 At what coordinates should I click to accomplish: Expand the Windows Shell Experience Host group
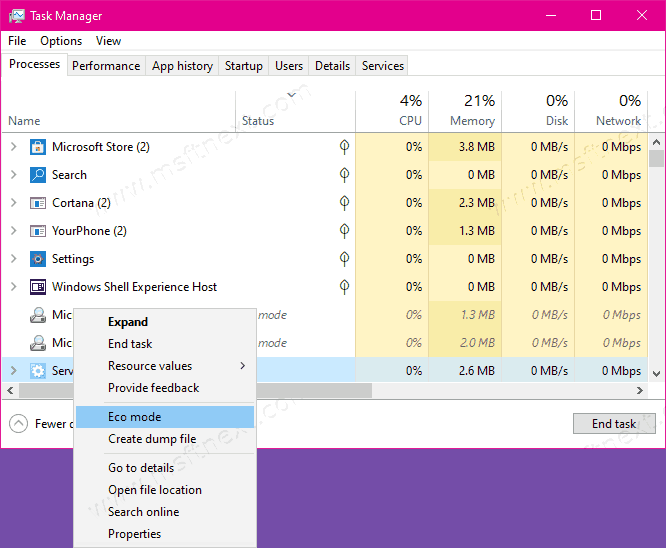click(x=13, y=287)
